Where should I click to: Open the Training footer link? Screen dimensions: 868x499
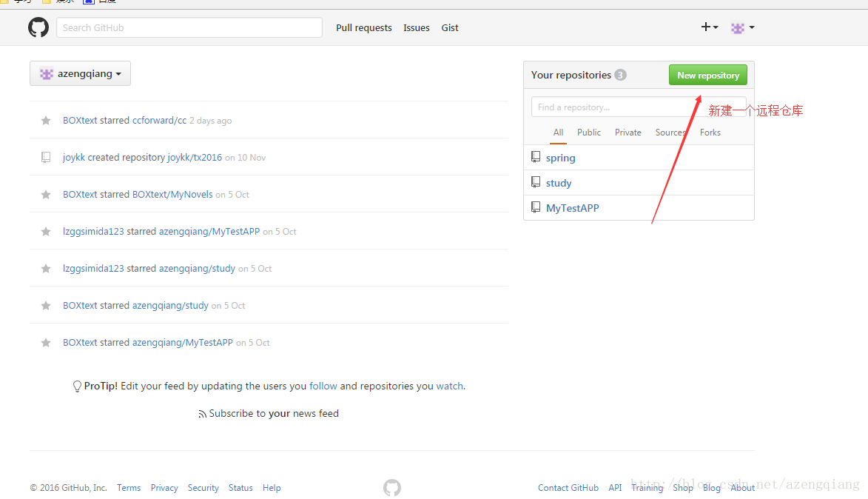pos(647,488)
